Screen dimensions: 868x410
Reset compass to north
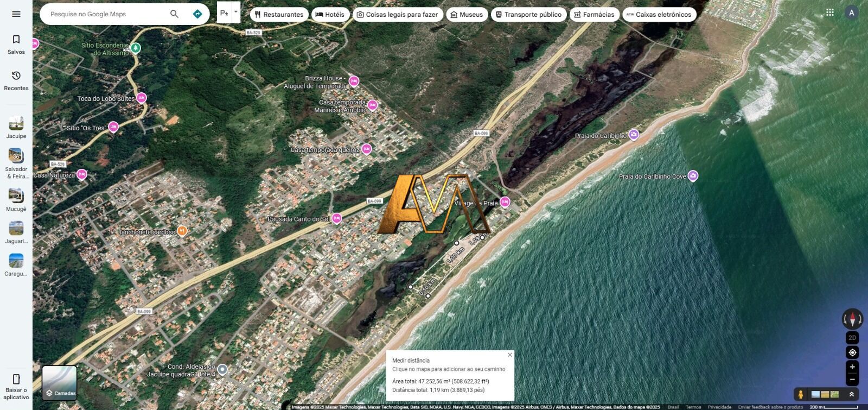852,319
